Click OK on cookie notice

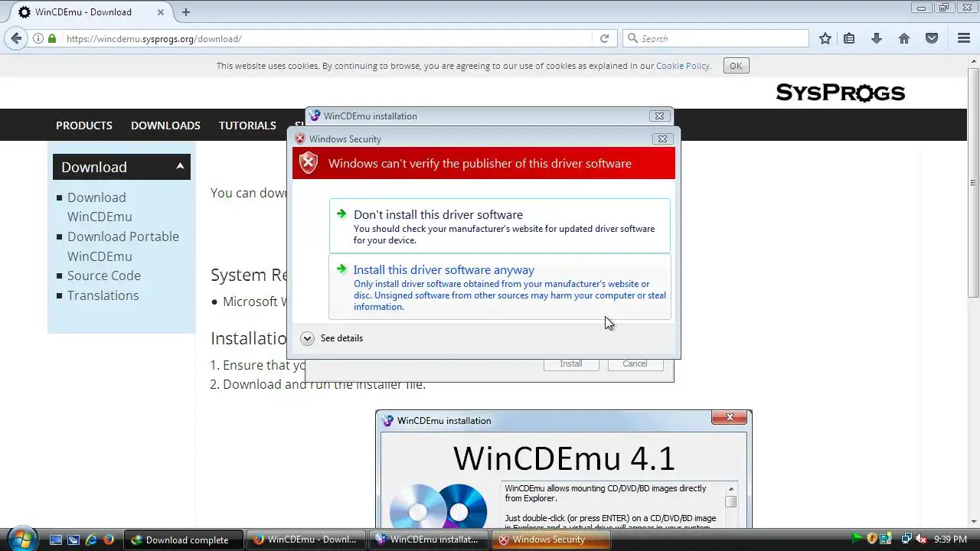[736, 66]
